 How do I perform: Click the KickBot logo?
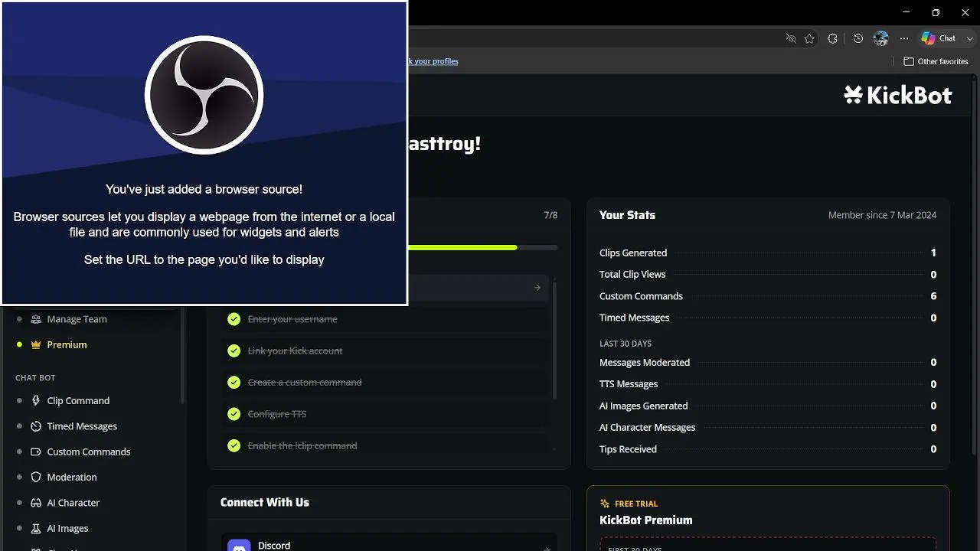897,95
